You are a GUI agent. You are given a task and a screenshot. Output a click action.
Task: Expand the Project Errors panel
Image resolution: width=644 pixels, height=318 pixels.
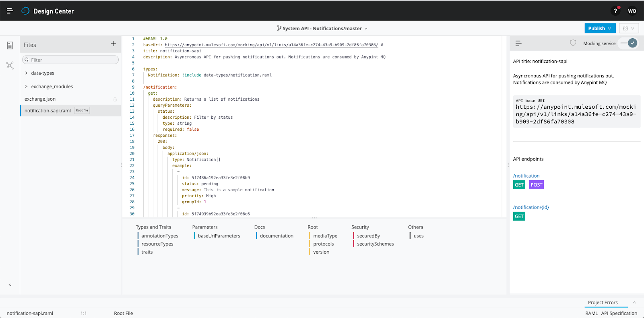634,302
